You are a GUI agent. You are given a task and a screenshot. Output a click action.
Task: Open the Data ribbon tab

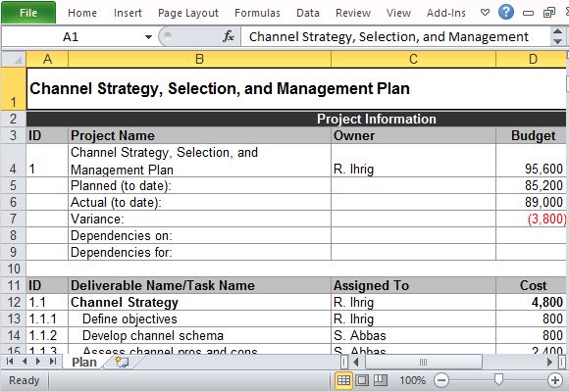pos(308,13)
